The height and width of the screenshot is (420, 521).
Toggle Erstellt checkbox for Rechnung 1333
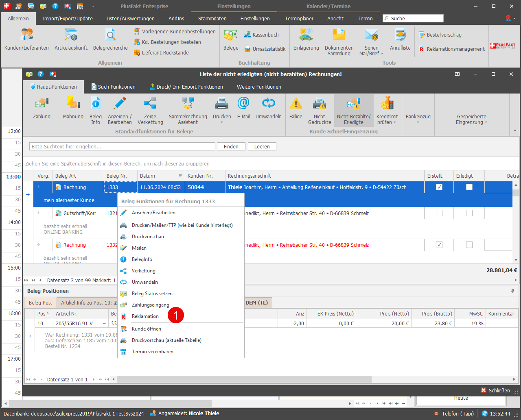[x=439, y=187]
